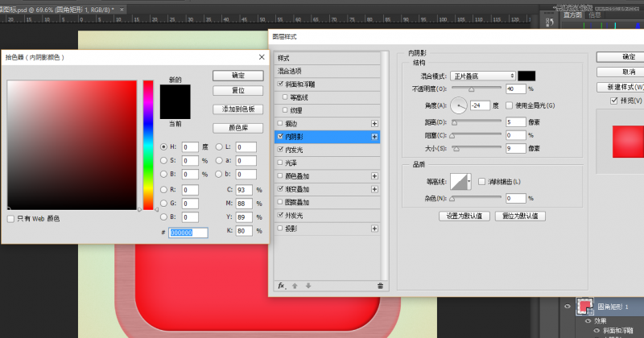The width and height of the screenshot is (644, 338).
Task: Enable 纹理 sub-option checkbox
Action: [285, 110]
